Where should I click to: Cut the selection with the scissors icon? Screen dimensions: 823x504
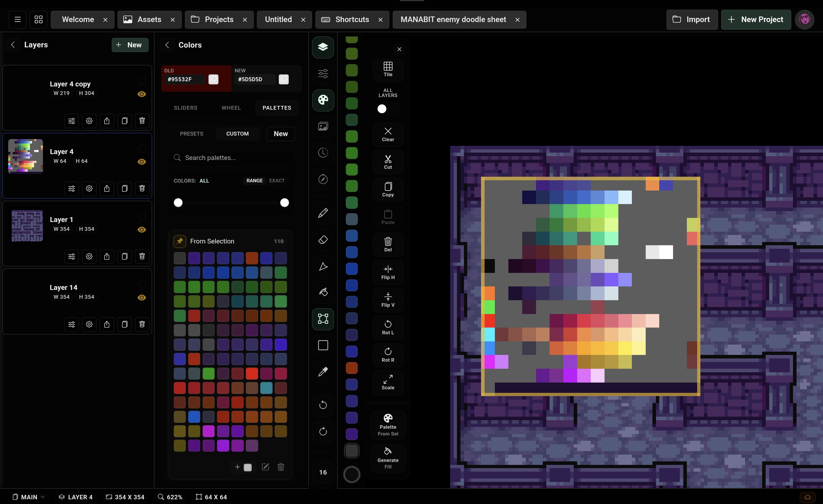click(388, 162)
